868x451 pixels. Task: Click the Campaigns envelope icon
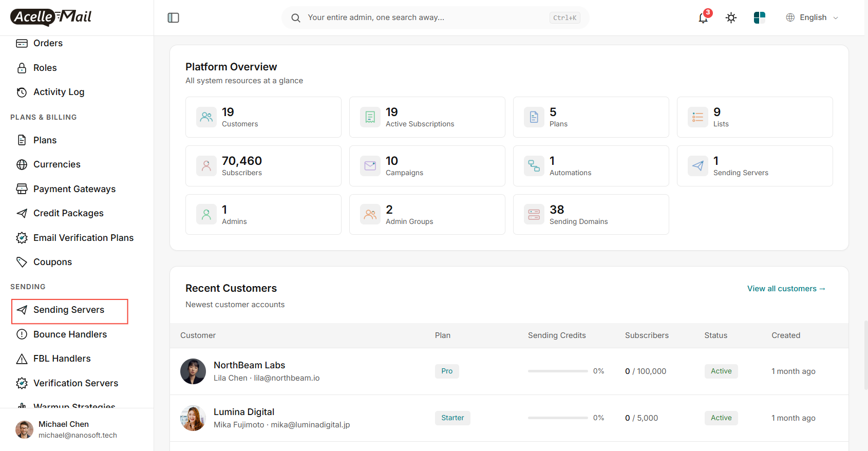tap(370, 166)
